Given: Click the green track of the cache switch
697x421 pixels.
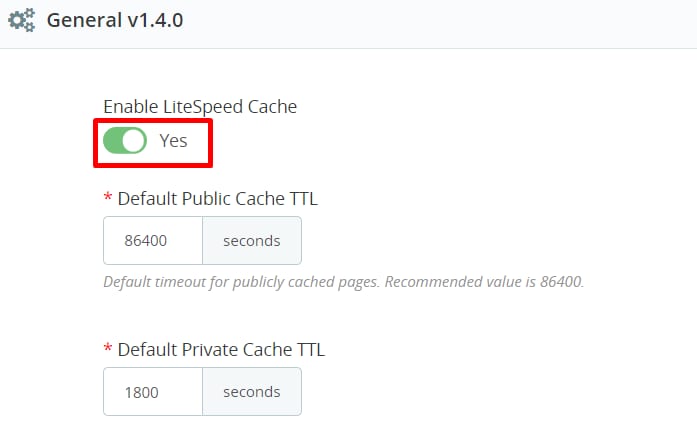Looking at the screenshot, I should point(113,141).
